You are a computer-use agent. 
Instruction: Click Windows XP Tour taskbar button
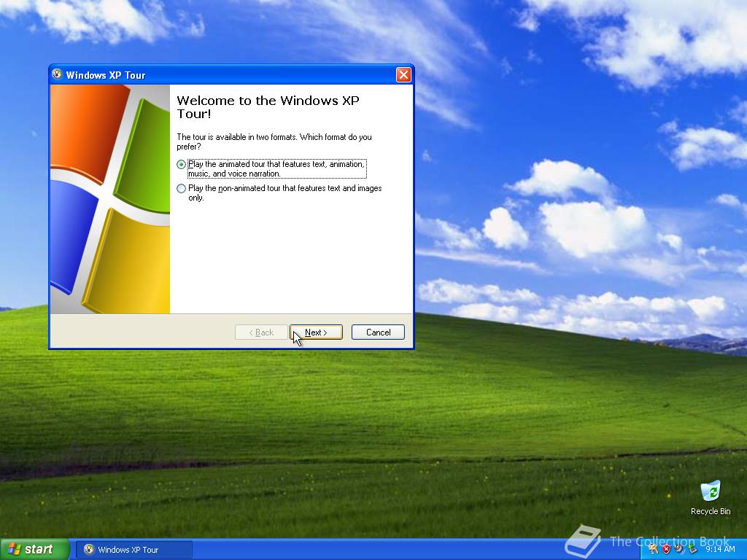tap(135, 550)
